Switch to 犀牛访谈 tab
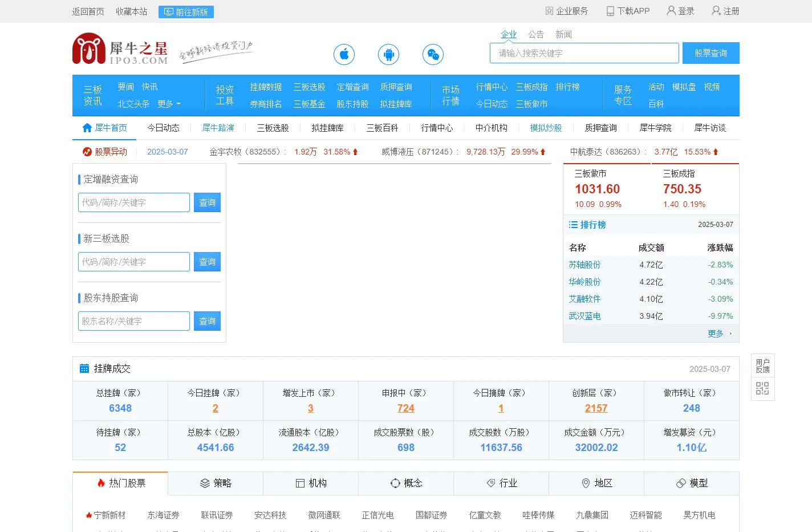This screenshot has width=812, height=532. point(710,128)
